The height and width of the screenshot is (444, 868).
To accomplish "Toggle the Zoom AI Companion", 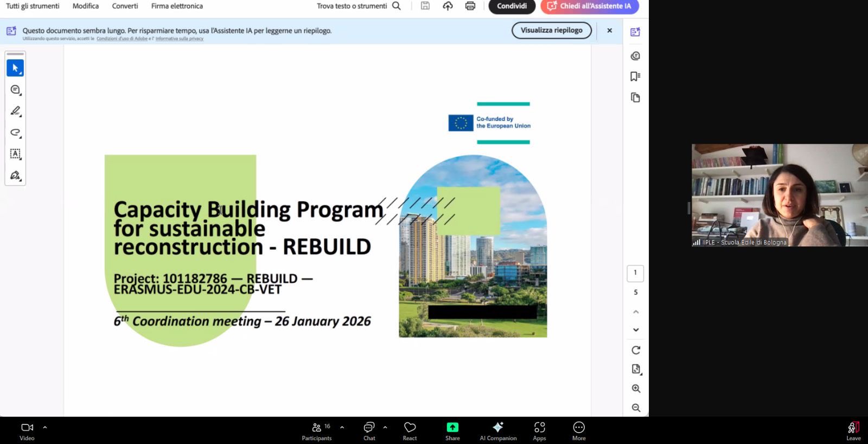I will point(497,431).
